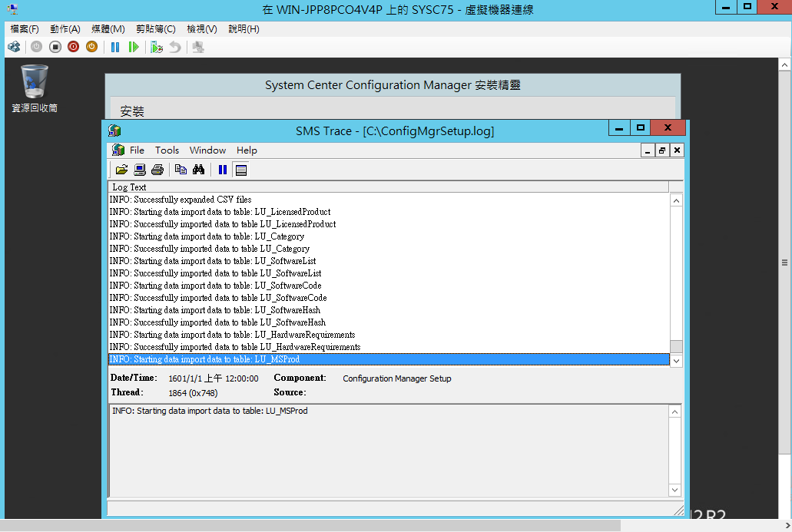Copy selected log lines icon
The height and width of the screenshot is (532, 792).
pos(181,170)
